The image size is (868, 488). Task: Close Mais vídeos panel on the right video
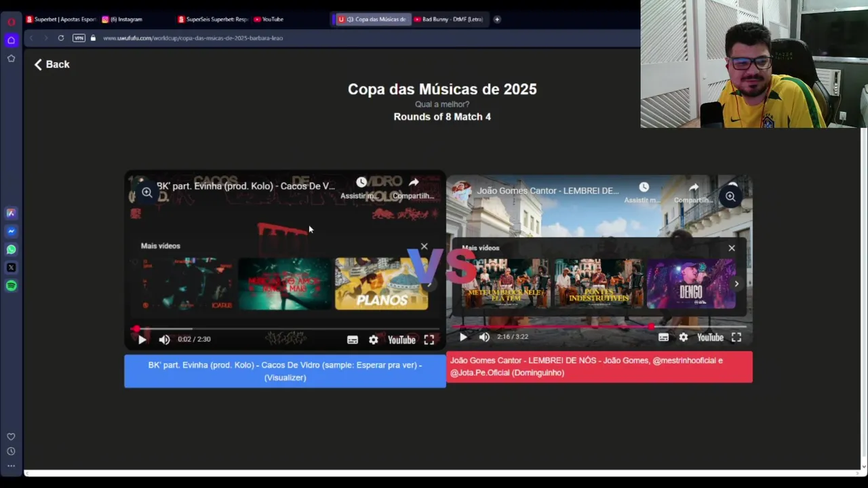click(732, 248)
